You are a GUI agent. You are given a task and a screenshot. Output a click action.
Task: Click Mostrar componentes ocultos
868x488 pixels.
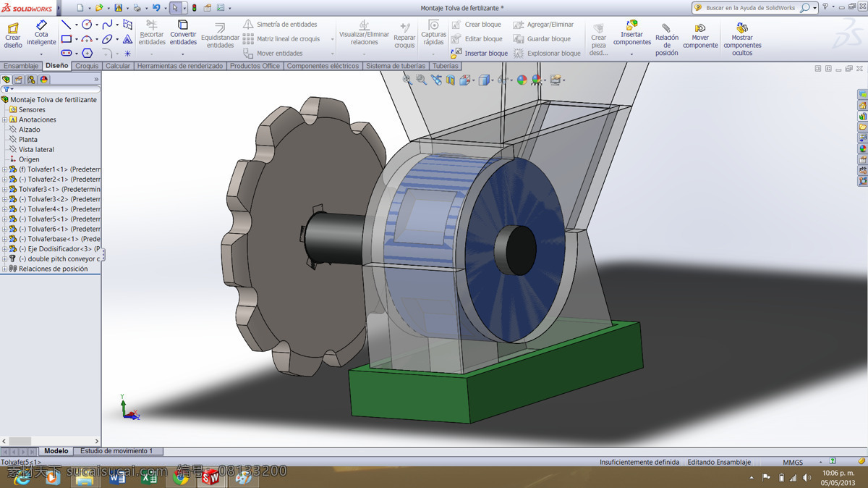tap(742, 40)
